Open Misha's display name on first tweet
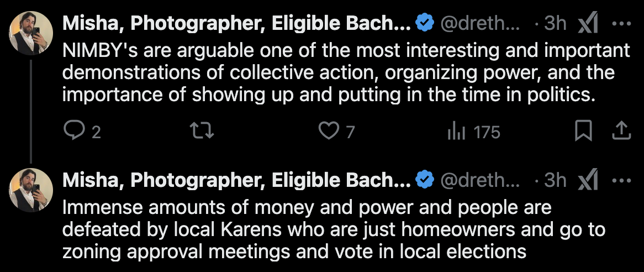The height and width of the screenshot is (272, 644). [236, 23]
